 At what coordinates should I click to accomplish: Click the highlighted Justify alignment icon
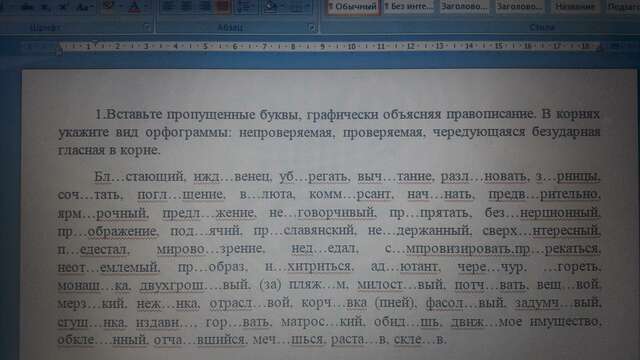222,7
